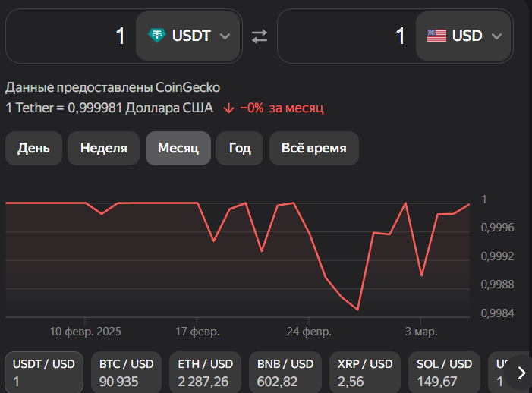
Task: Pick the SOL / USD pair chip
Action: [444, 372]
